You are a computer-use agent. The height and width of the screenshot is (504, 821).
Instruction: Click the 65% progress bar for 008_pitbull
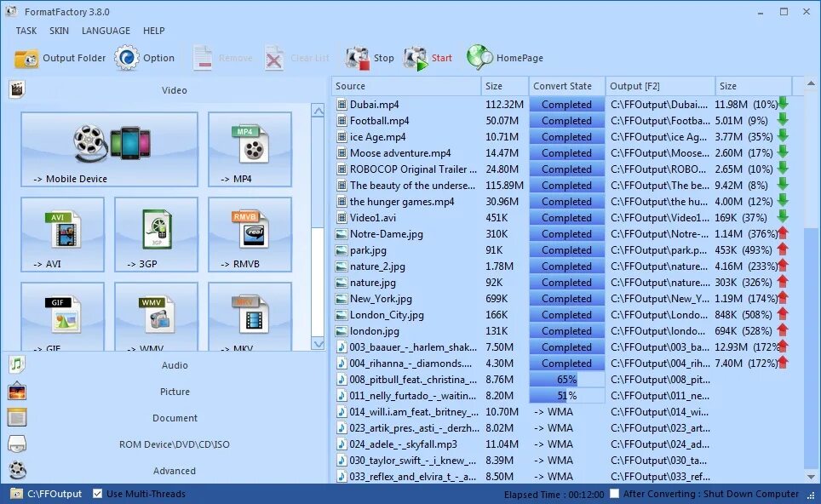[567, 380]
